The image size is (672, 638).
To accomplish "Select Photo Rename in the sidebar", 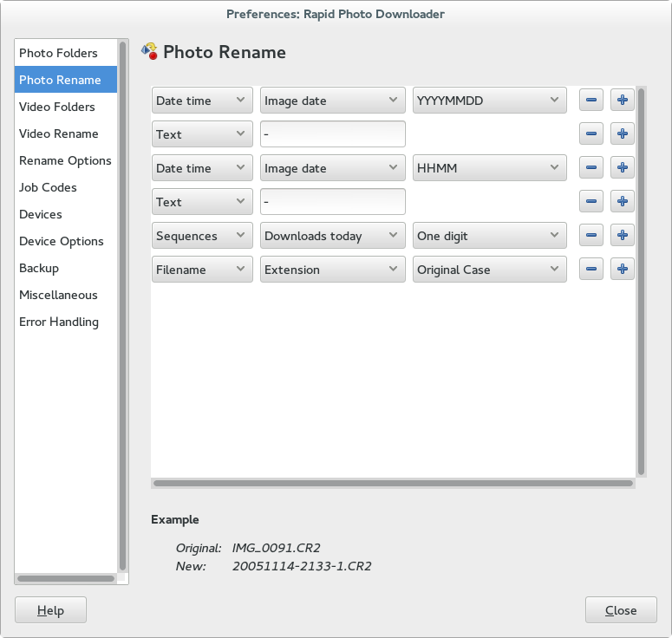I will tap(66, 80).
